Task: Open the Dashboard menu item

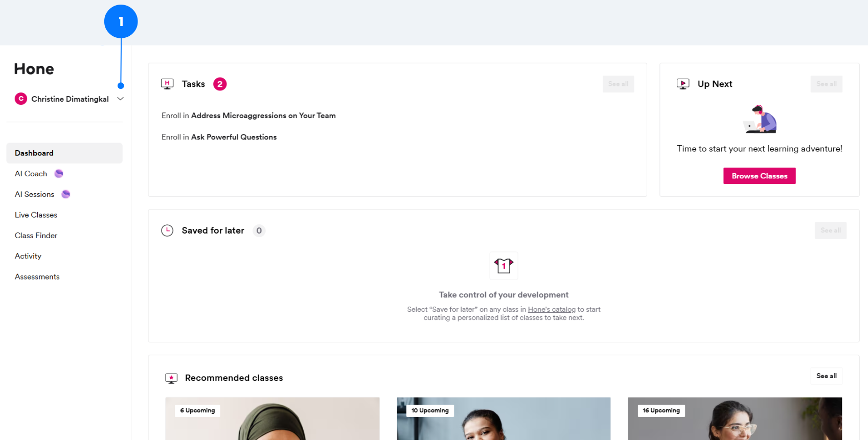Action: pyautogui.click(x=34, y=153)
